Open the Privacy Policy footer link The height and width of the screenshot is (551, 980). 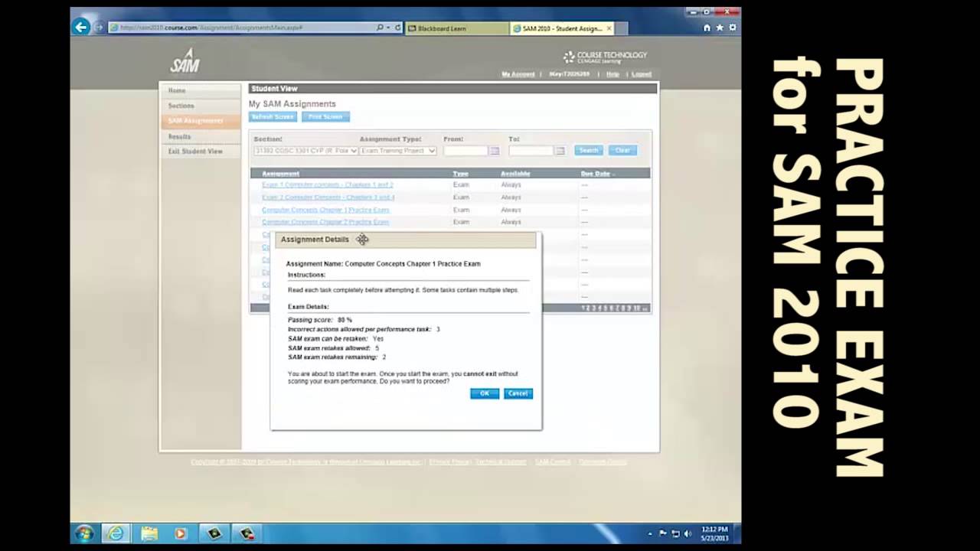tap(450, 462)
